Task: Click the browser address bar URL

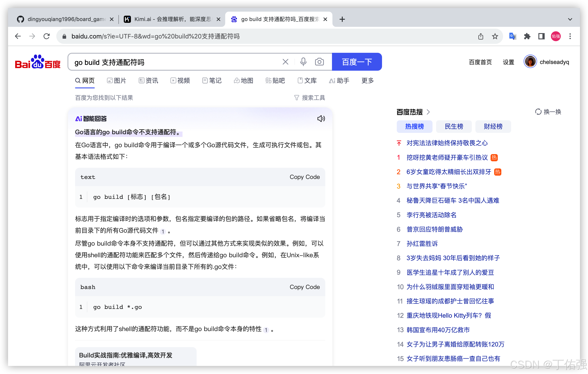Action: pyautogui.click(x=155, y=36)
